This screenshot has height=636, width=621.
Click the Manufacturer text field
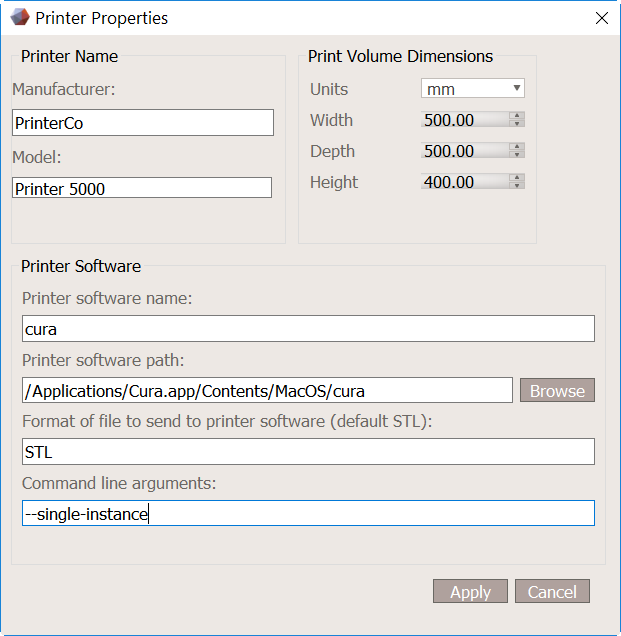(x=143, y=123)
